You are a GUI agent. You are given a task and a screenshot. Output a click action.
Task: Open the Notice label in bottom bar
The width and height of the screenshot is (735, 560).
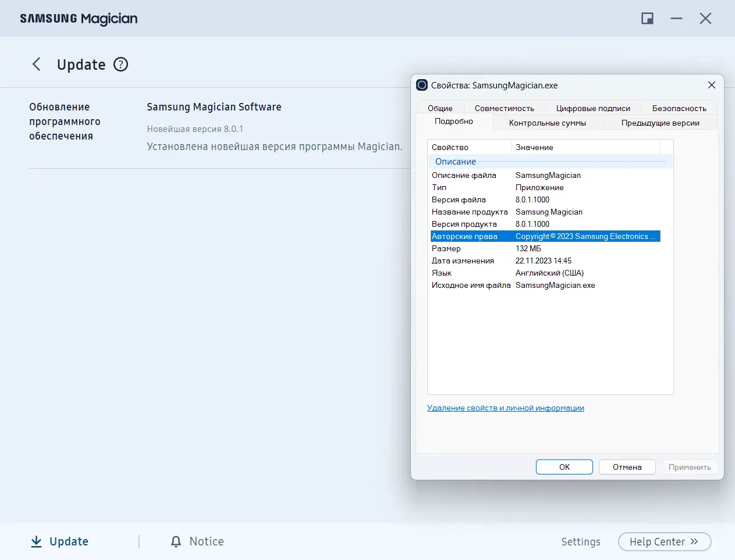(x=207, y=541)
